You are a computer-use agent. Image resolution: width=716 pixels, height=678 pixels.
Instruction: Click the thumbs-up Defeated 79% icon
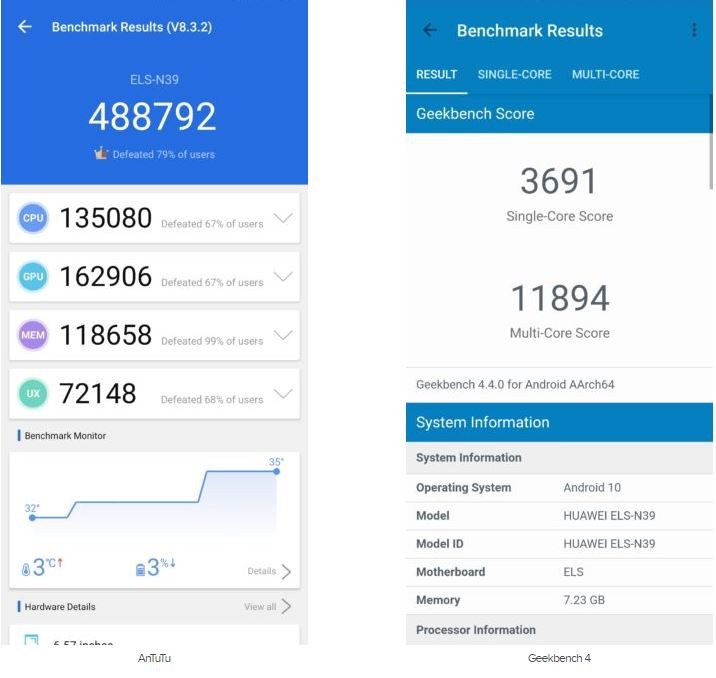click(101, 153)
